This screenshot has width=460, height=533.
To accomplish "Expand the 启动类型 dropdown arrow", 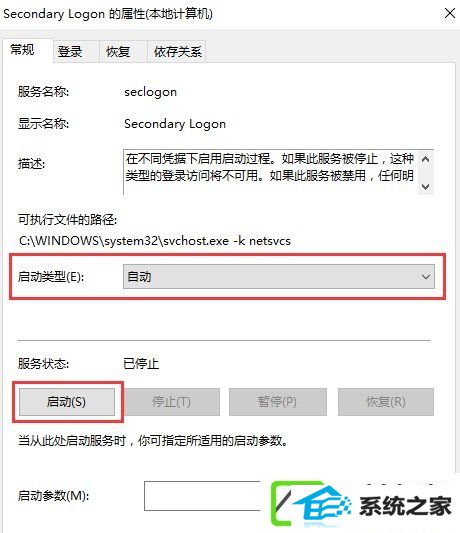I will click(426, 277).
